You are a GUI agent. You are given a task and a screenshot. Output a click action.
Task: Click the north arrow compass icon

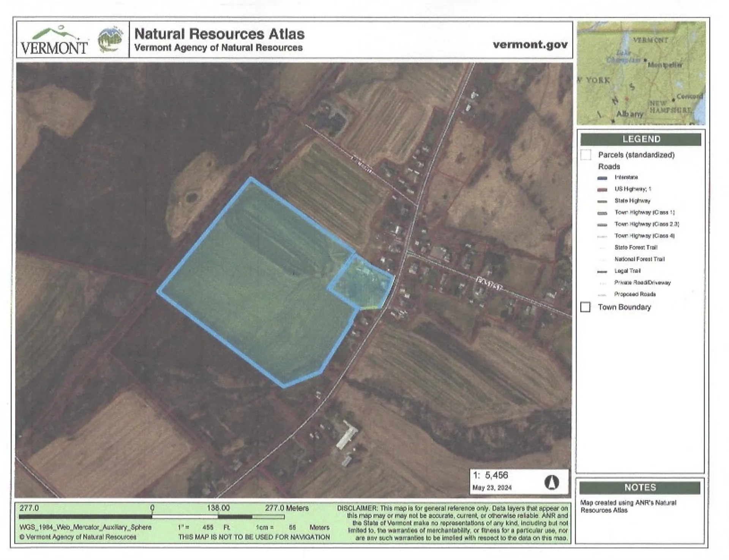click(x=551, y=482)
